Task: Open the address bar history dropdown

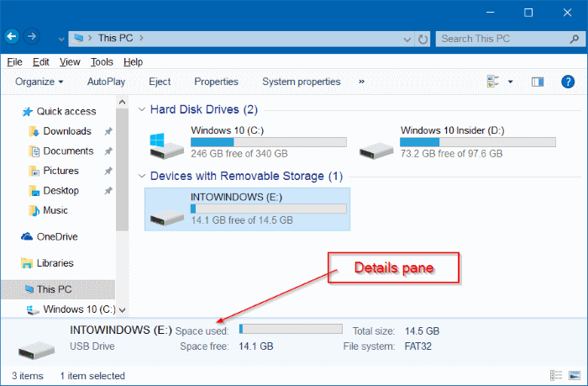Action: 407,39
